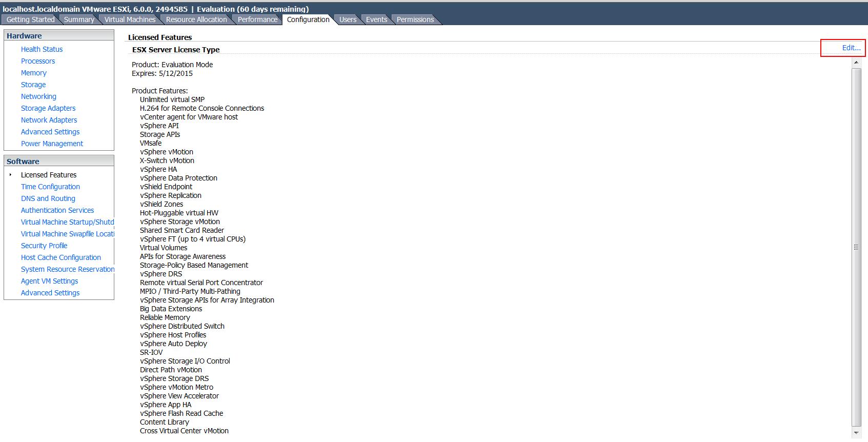Viewport: 868px width, 442px height.
Task: Open Virtual Machine Swapfile Location
Action: pos(67,234)
